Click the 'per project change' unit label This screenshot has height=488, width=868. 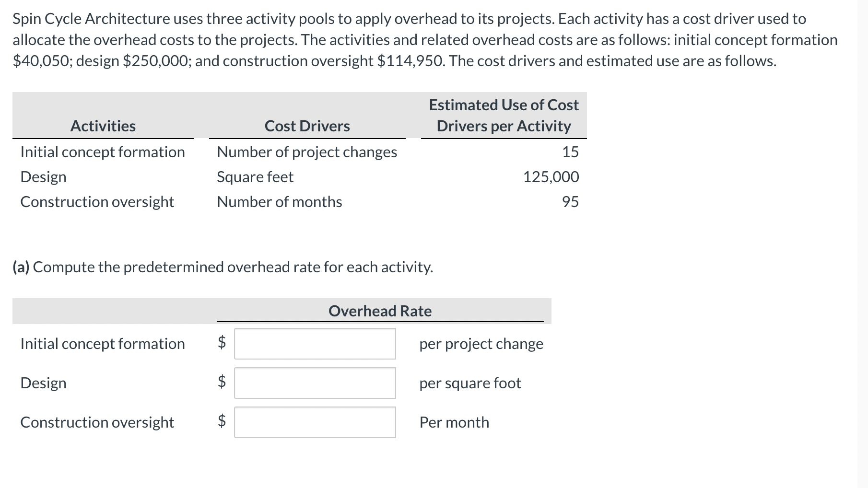pos(481,344)
